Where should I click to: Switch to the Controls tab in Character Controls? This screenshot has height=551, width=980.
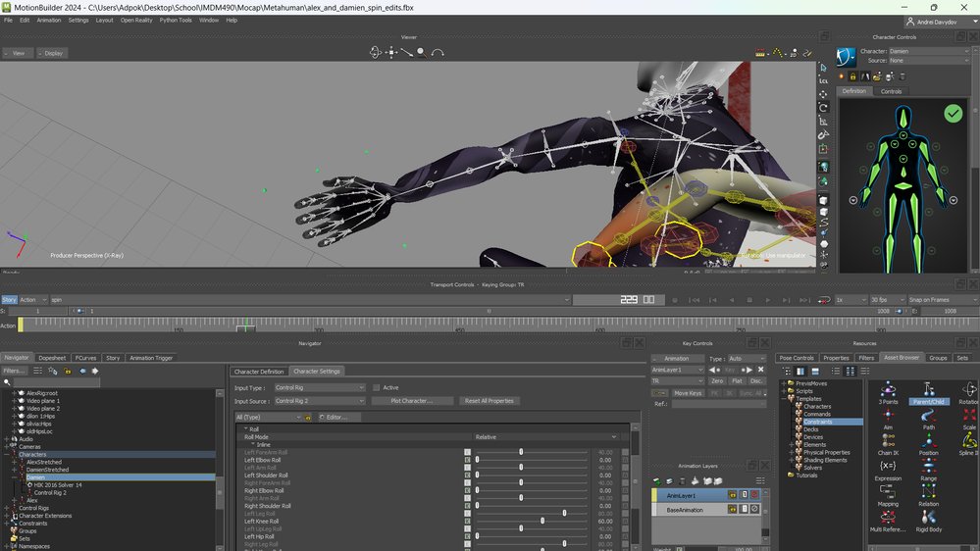pyautogui.click(x=891, y=91)
